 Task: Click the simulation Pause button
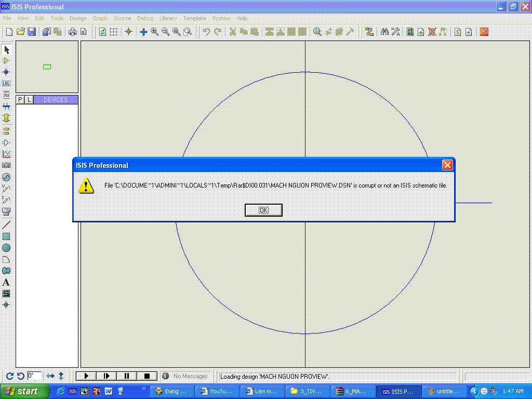[127, 376]
